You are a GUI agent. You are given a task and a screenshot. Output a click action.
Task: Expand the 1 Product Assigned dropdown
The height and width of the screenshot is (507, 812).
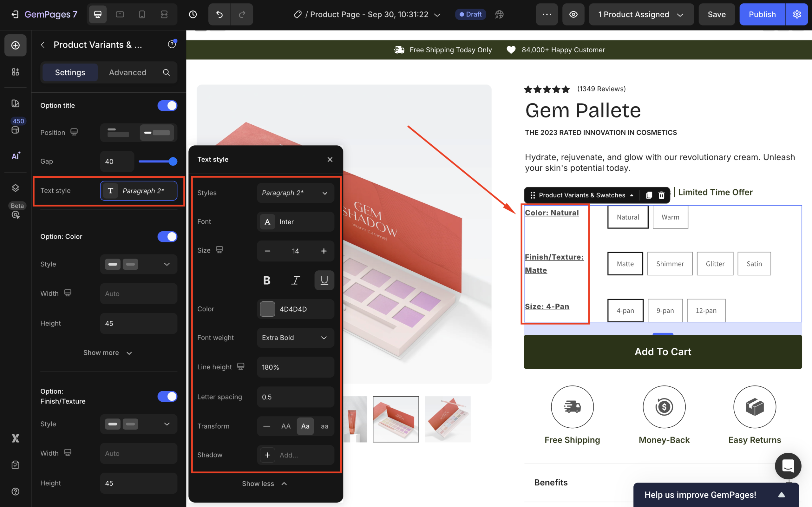pyautogui.click(x=641, y=14)
